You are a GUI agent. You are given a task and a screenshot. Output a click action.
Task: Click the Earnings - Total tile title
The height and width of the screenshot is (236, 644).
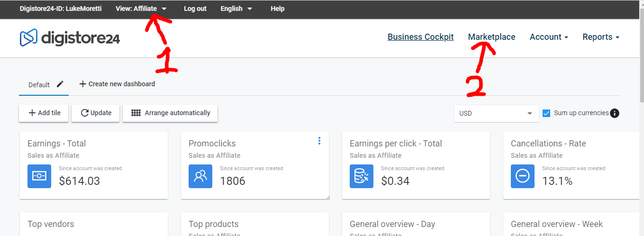coord(56,144)
